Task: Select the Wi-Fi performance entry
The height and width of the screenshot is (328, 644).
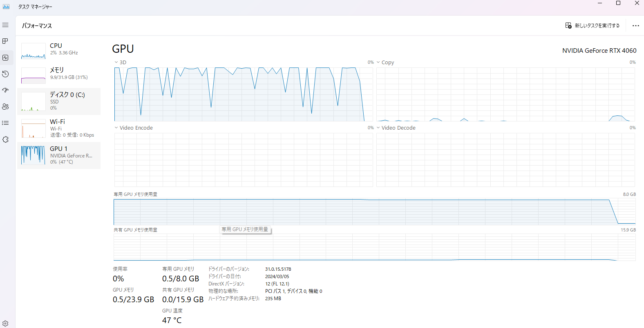Action: [x=59, y=128]
